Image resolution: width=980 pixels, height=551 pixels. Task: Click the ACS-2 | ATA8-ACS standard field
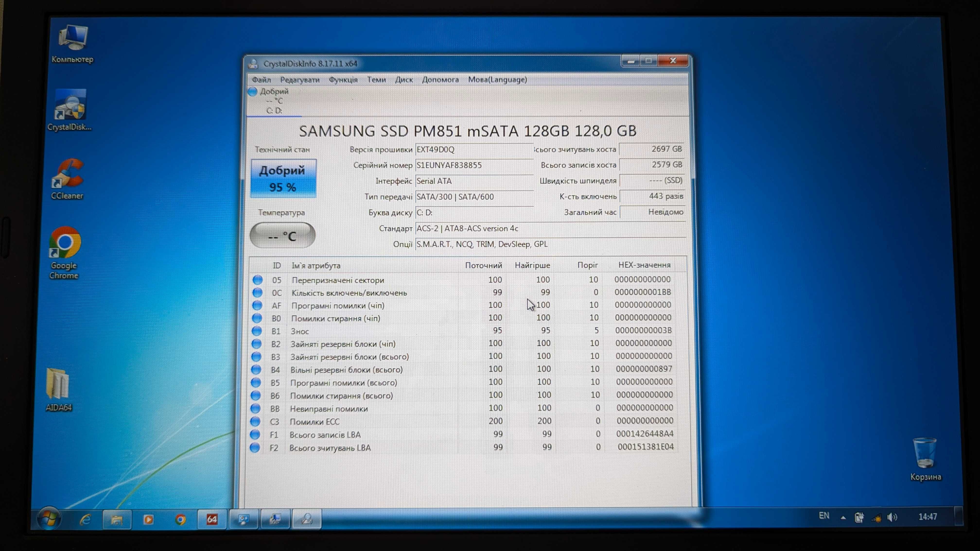coord(551,228)
